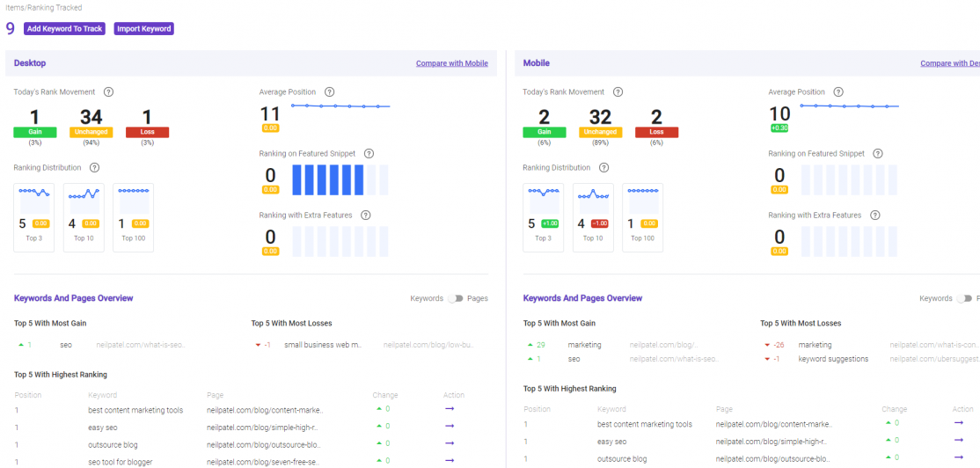Click action arrow for Desktop outsource blog row
The height and width of the screenshot is (468, 980).
(450, 443)
